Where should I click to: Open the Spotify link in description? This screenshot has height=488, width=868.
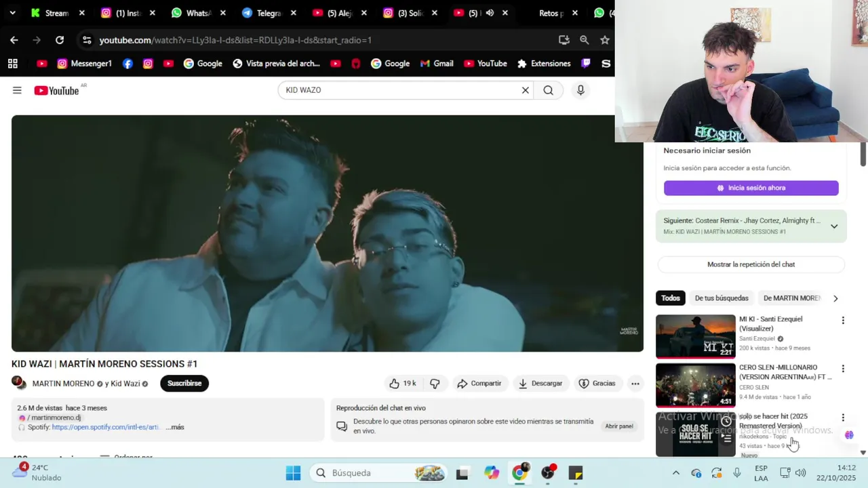pos(106,427)
